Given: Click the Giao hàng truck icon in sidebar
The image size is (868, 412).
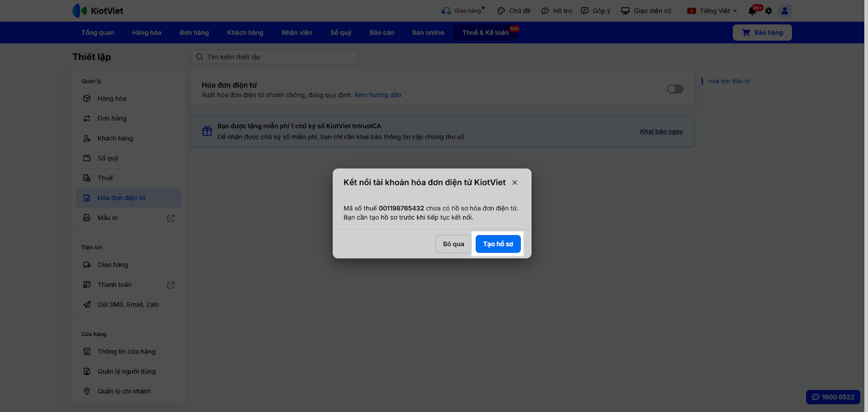Looking at the screenshot, I should tap(87, 265).
